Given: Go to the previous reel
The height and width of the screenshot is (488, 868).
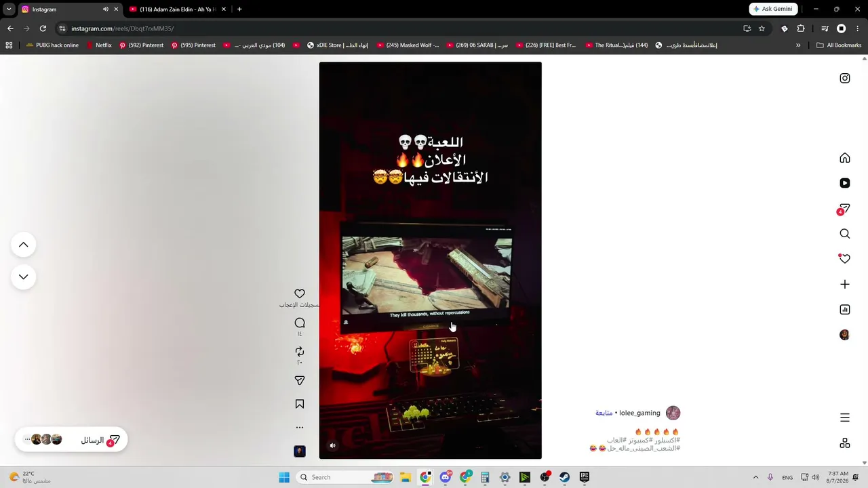Looking at the screenshot, I should tap(23, 245).
